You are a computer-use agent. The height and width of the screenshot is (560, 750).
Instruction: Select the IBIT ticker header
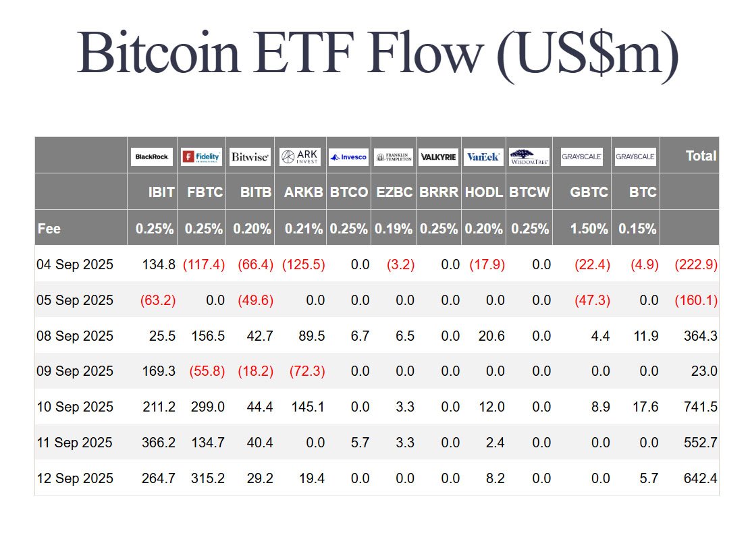pos(161,192)
